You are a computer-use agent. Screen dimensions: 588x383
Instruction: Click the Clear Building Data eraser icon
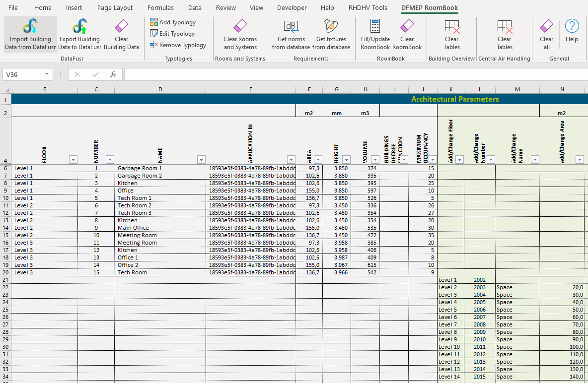click(121, 27)
